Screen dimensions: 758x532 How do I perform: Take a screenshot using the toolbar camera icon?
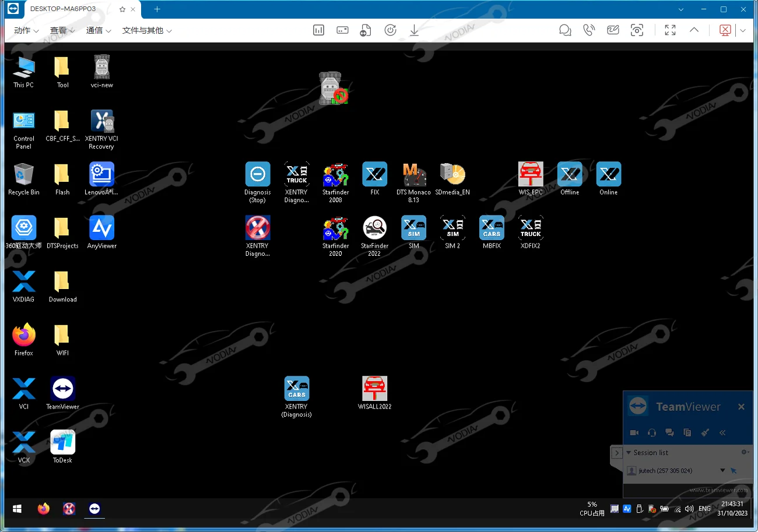[637, 30]
